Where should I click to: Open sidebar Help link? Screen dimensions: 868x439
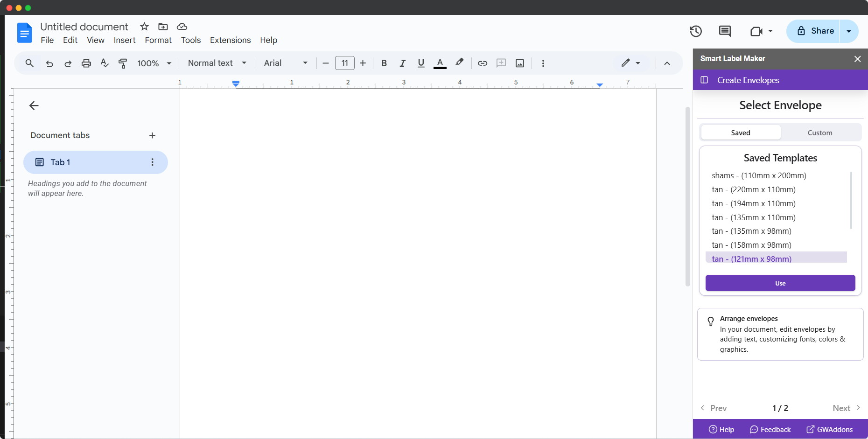click(x=721, y=429)
